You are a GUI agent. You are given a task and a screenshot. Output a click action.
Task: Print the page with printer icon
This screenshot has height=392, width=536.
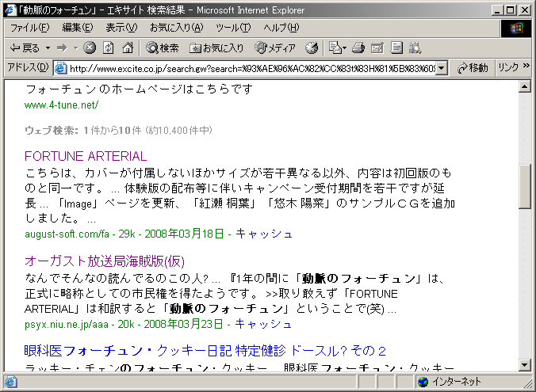tap(358, 48)
